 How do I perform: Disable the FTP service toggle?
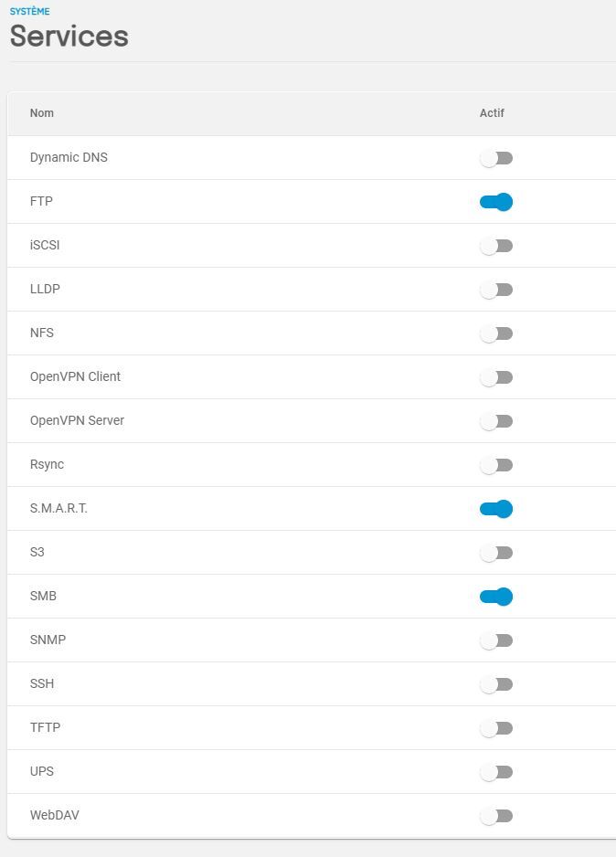click(x=496, y=202)
